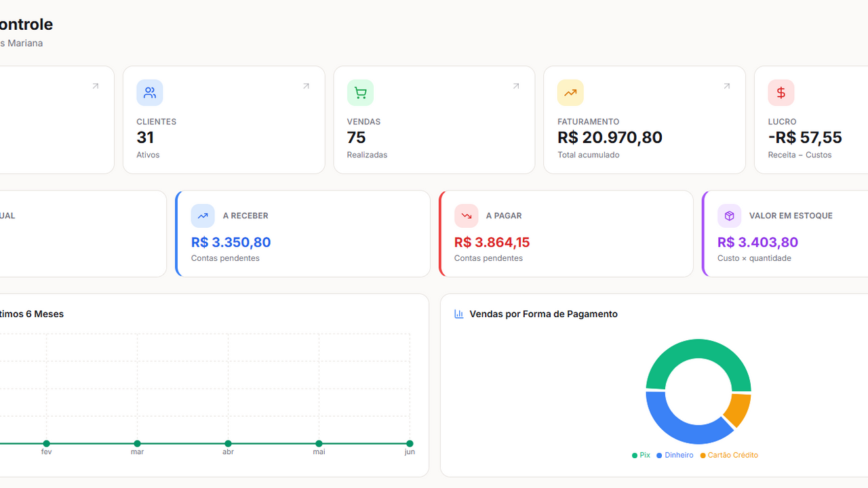
Task: Open the Vendas card arrow link
Action: click(516, 86)
